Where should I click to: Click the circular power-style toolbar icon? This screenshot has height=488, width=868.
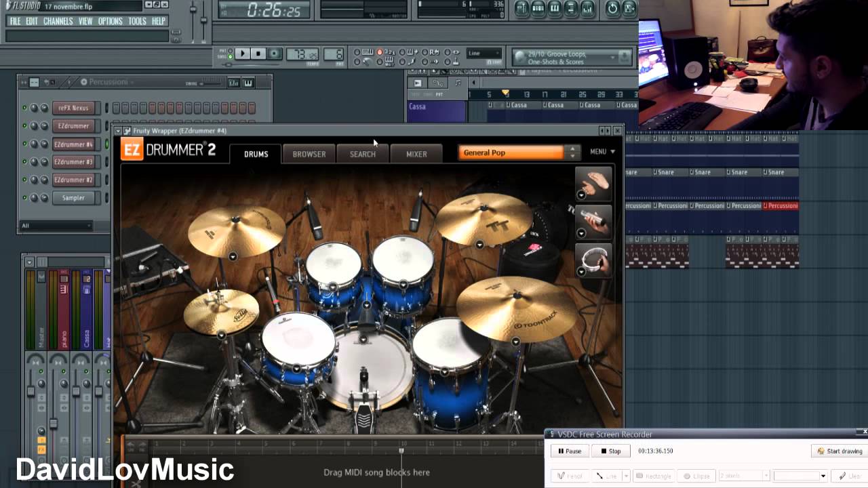612,8
